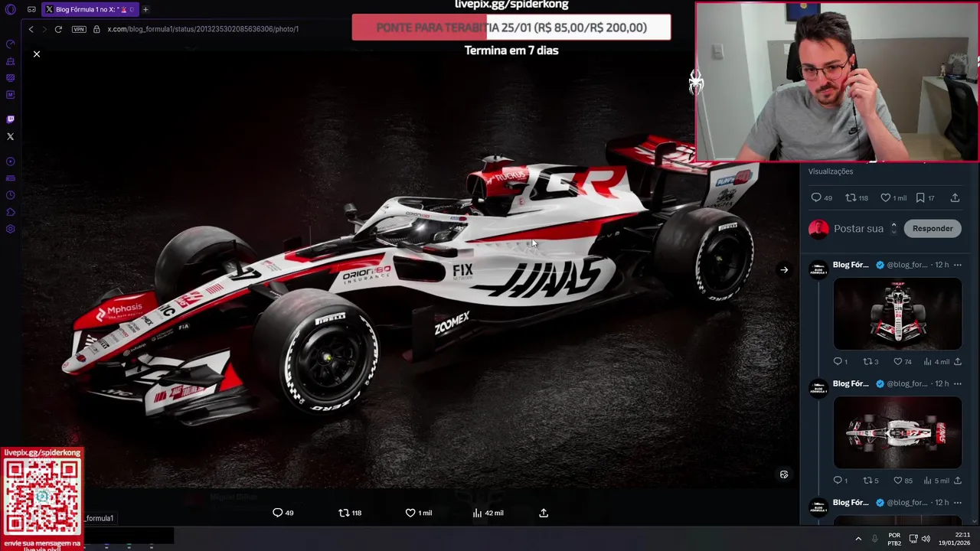Open the Opera GX main menu logo
This screenshot has height=551, width=980.
click(11, 9)
